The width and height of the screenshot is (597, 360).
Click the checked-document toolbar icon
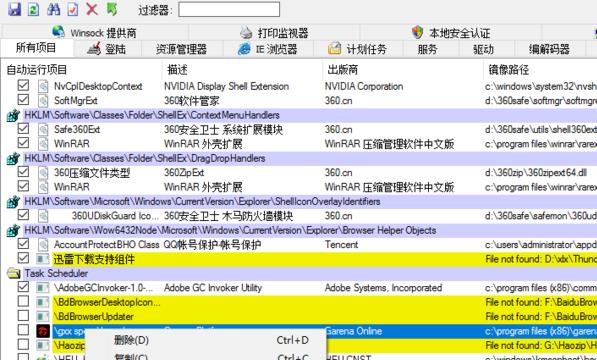pyautogui.click(x=72, y=9)
